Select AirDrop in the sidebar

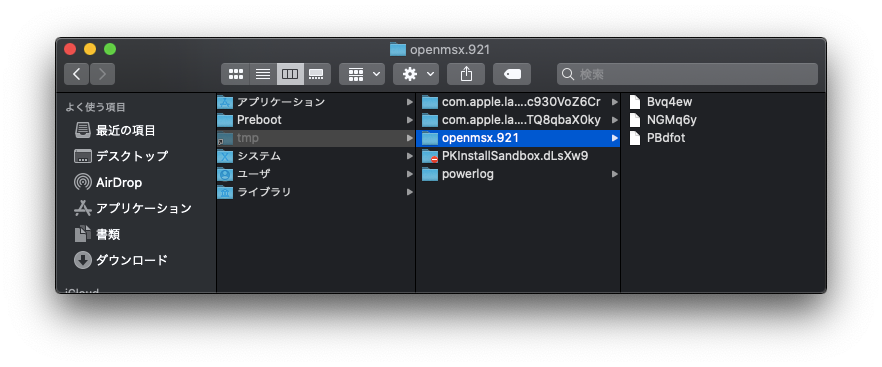click(119, 182)
